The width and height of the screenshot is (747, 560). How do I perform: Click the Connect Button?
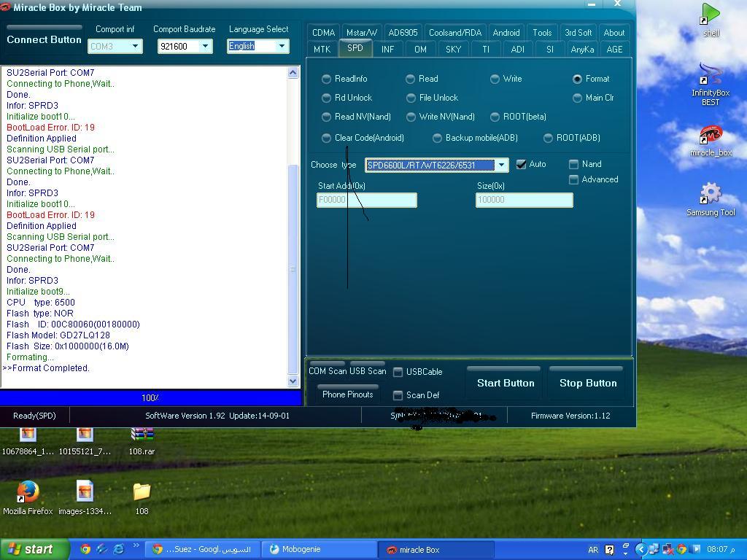click(44, 39)
